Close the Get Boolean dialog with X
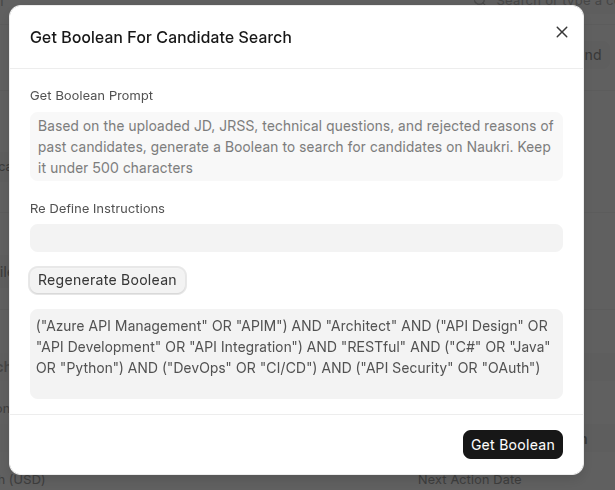 (x=562, y=32)
